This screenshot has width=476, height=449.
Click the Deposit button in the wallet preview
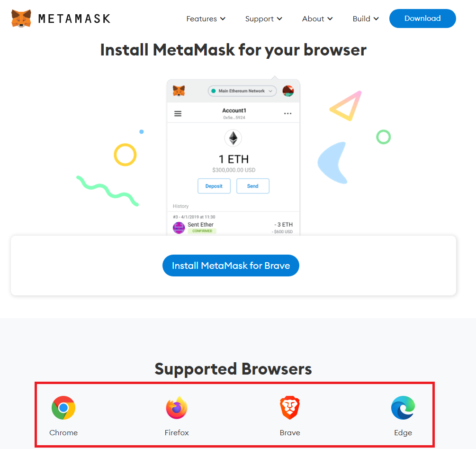click(x=214, y=186)
